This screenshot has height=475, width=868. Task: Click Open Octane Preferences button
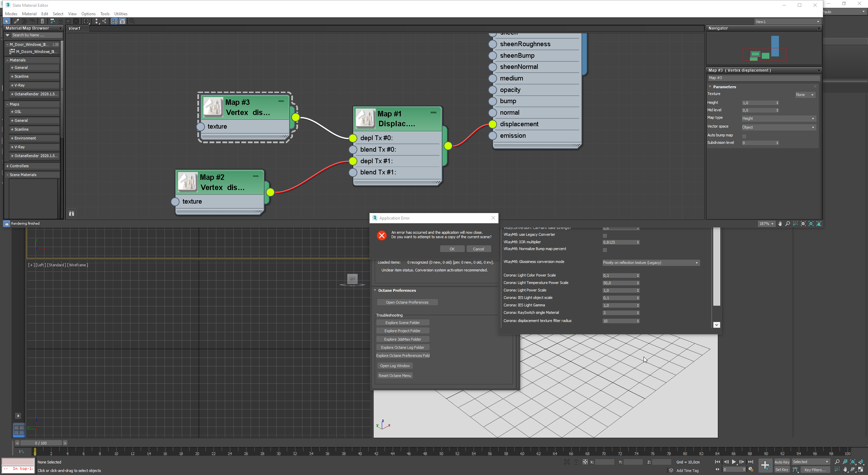pos(407,302)
